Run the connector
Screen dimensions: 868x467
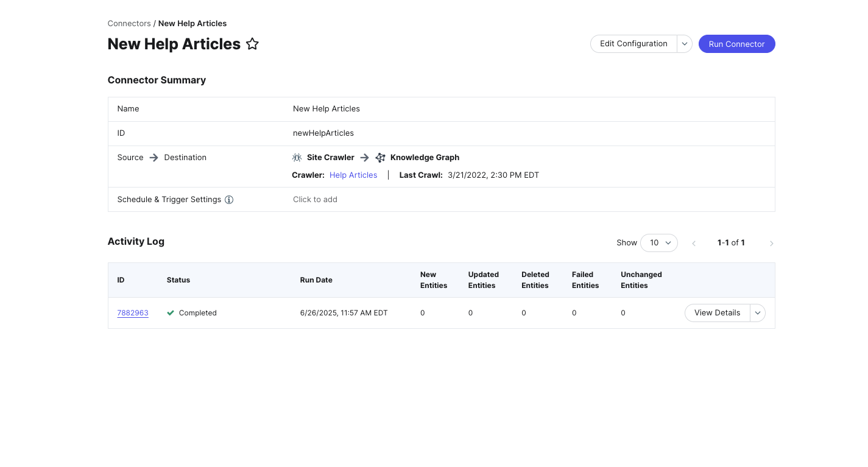pos(736,44)
